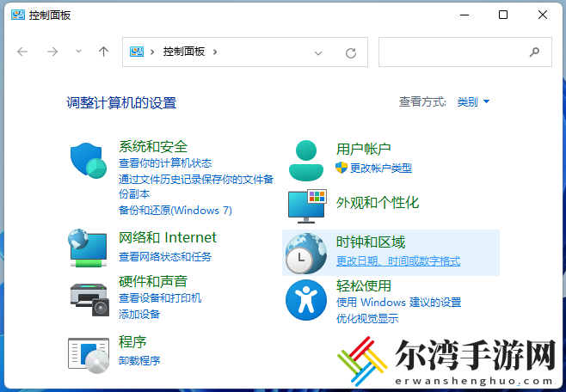Expand chevron after 控制面板 in address bar
Viewport: 566px width, 392px height.
[x=215, y=52]
